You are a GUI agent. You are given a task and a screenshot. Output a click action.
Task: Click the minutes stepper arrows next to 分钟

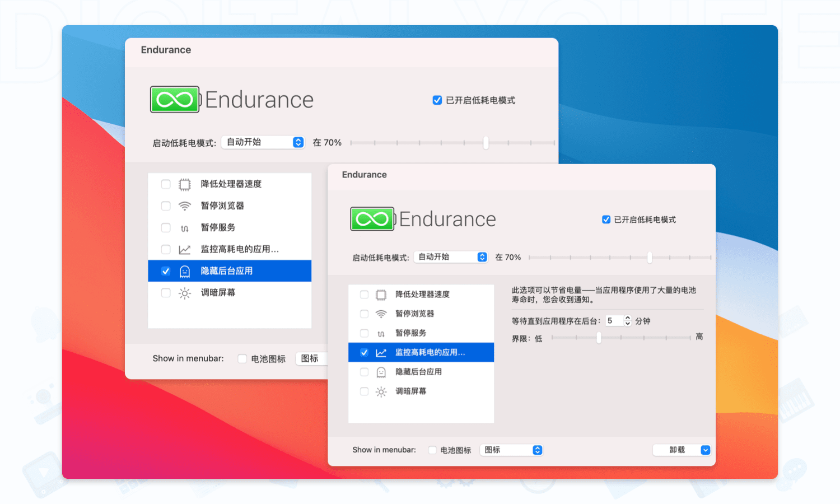coord(628,321)
